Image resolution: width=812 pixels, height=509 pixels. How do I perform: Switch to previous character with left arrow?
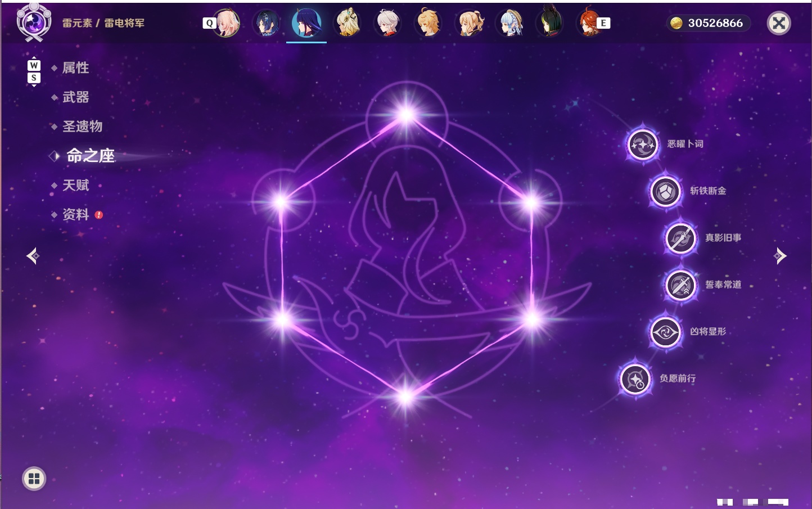pyautogui.click(x=33, y=256)
